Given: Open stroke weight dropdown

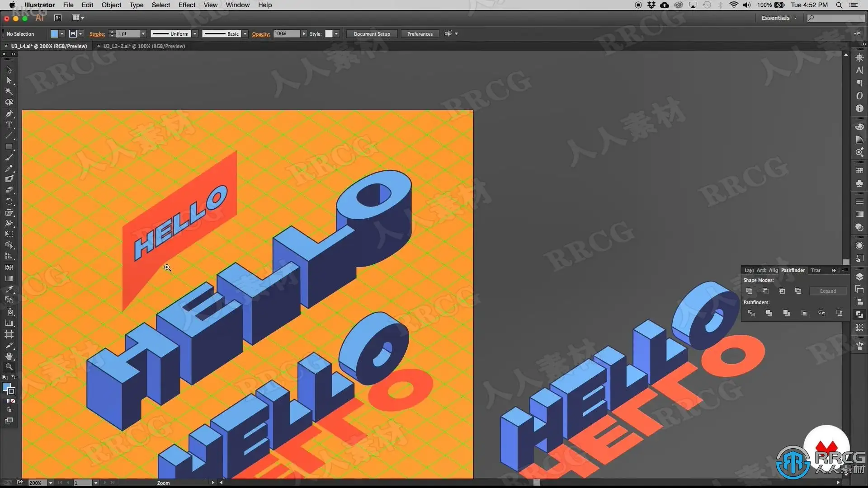Looking at the screenshot, I should (x=143, y=34).
